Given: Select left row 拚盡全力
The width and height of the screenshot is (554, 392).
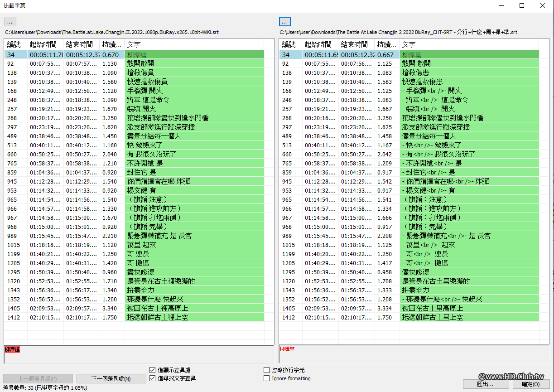Looking at the screenshot, I should [134, 290].
